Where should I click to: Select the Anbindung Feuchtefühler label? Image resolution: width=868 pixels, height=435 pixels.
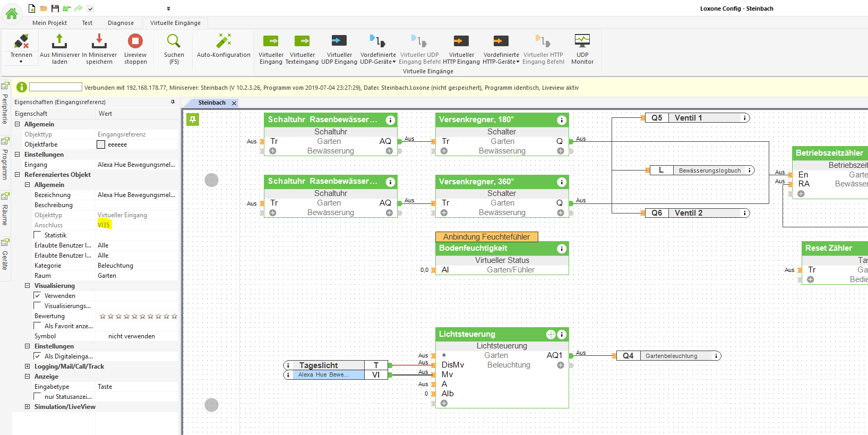point(486,237)
